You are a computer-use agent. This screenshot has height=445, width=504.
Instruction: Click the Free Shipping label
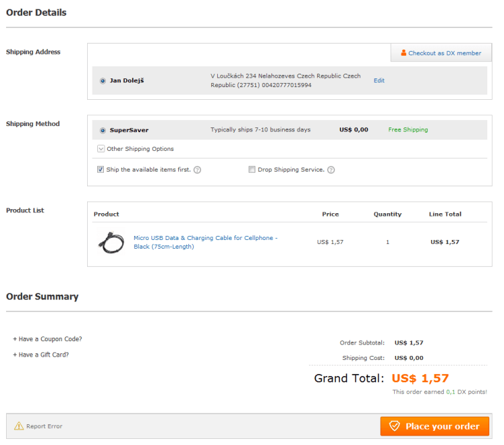(x=407, y=130)
